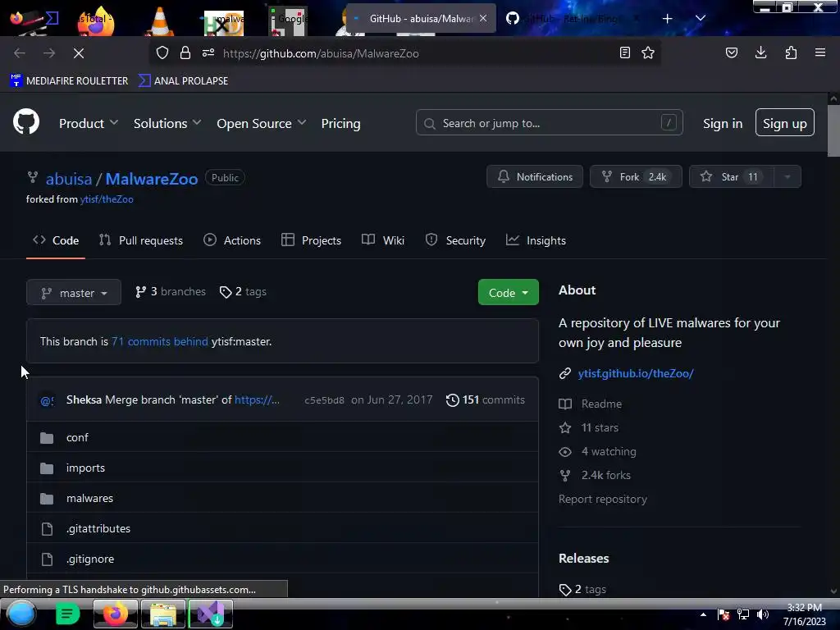
Task: Click the padlock site info icon
Action: coord(185,53)
